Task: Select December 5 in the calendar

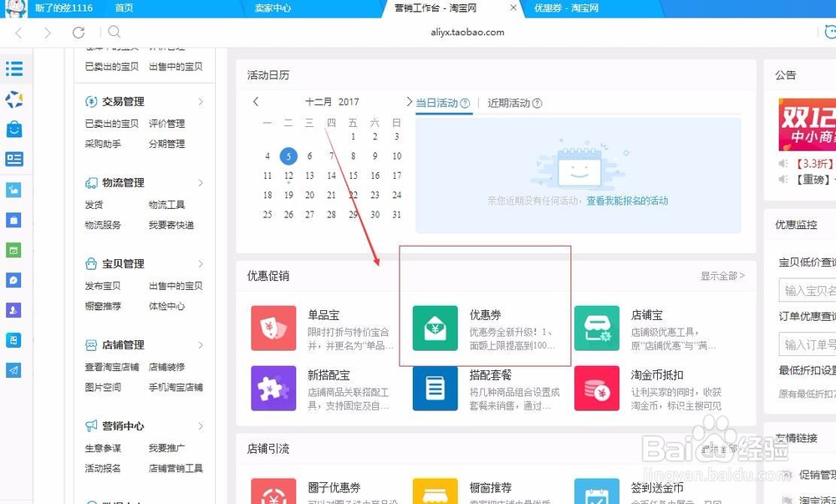Action: [288, 156]
